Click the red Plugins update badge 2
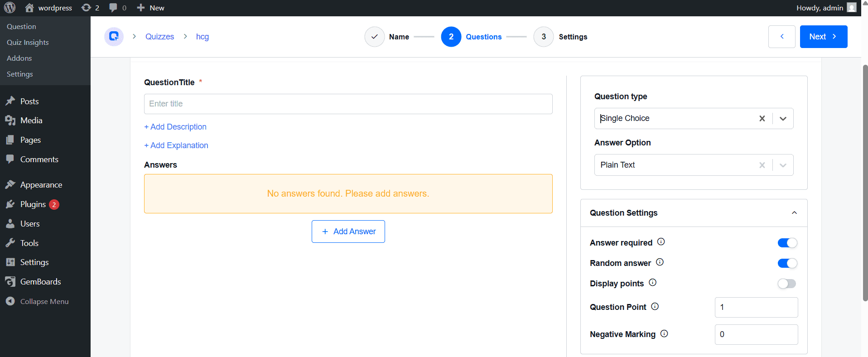Screen dimensions: 868x357 [x=54, y=204]
